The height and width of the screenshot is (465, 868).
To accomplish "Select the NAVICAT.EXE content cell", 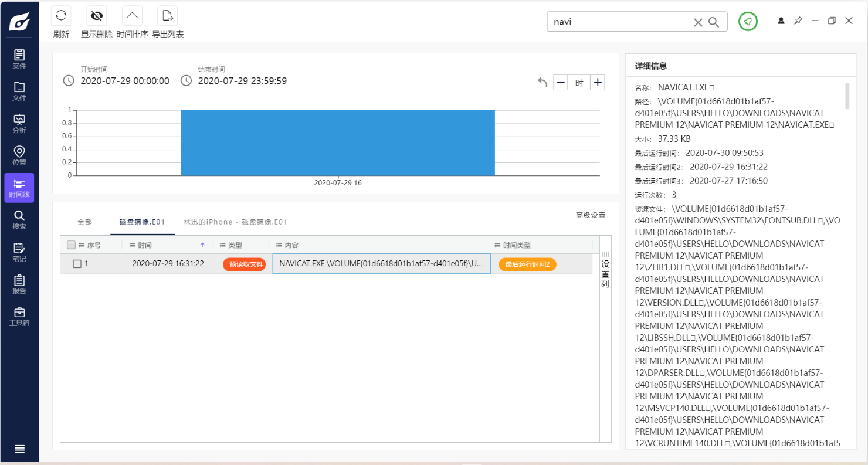I will pos(381,264).
